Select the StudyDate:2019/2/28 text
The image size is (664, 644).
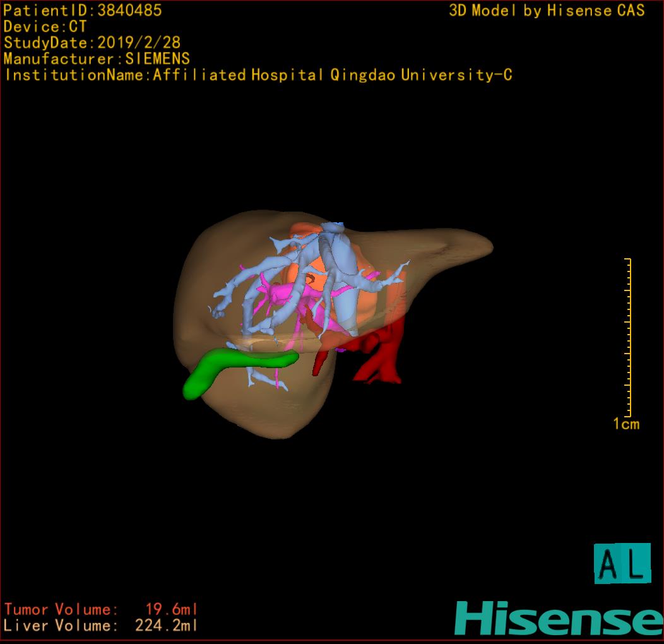click(x=92, y=42)
